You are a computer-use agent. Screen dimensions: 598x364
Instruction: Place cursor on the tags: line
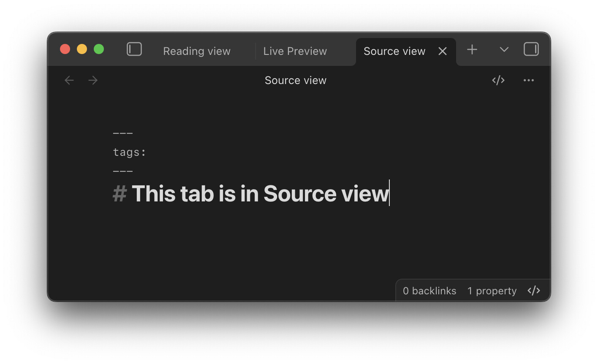tap(129, 152)
